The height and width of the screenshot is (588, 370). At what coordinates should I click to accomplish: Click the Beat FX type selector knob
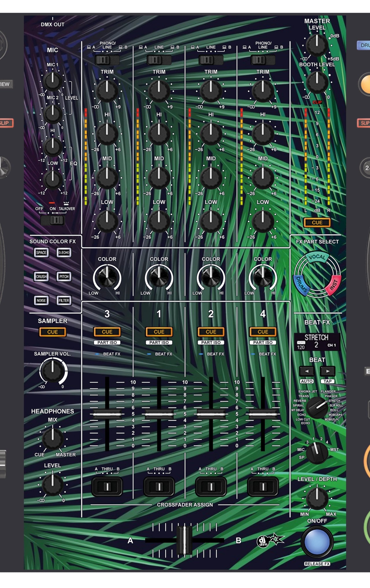tap(317, 407)
